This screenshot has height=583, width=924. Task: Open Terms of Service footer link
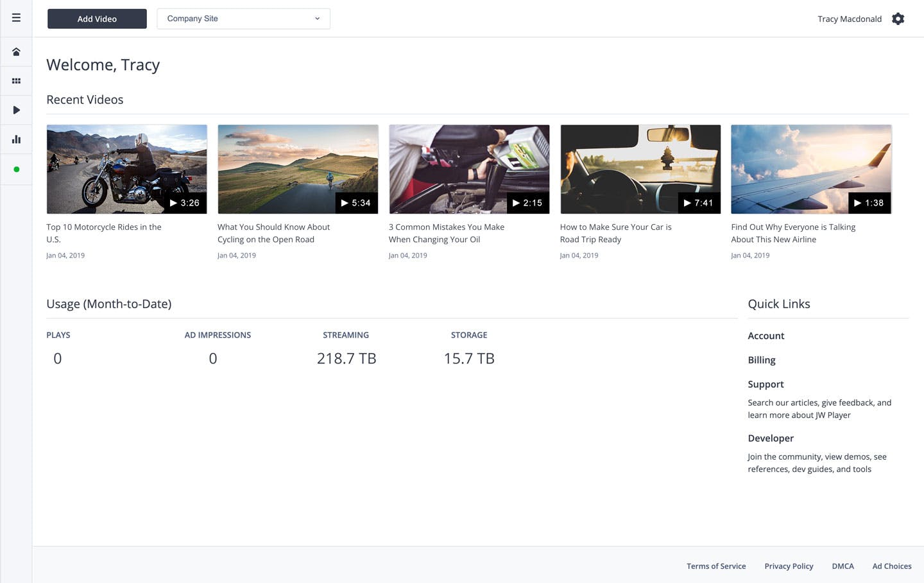click(716, 566)
